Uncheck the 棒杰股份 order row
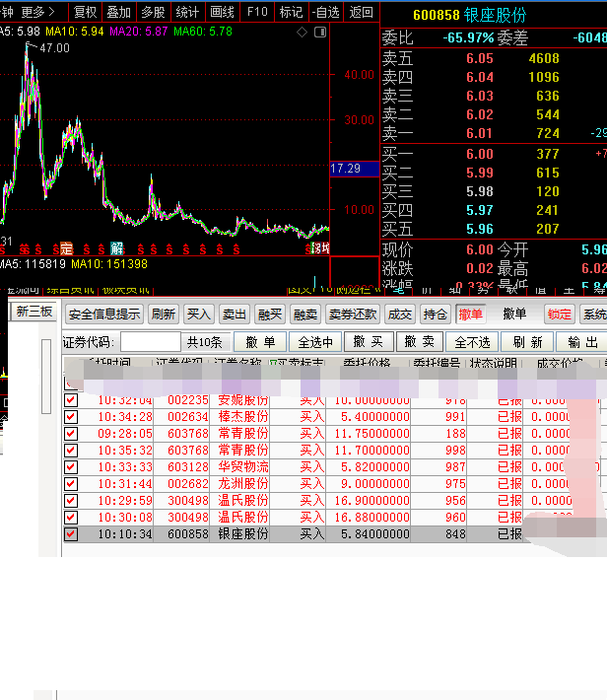The height and width of the screenshot is (700, 607). point(71,417)
